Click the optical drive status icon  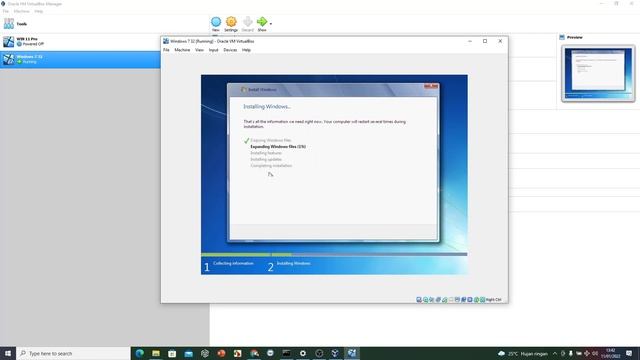(425, 300)
